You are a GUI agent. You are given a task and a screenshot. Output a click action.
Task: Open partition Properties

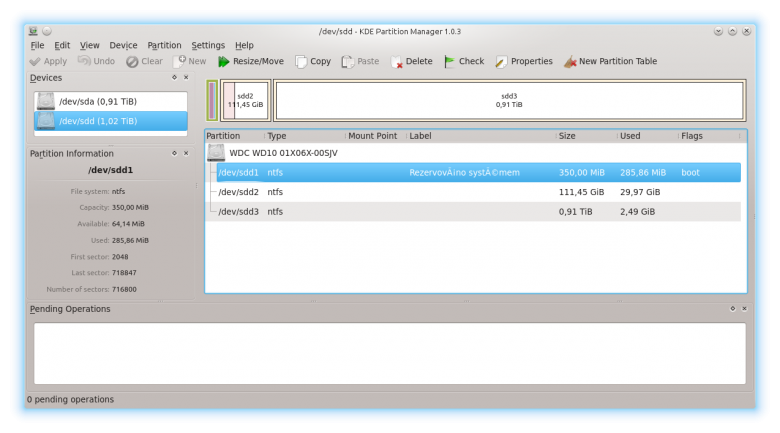pyautogui.click(x=524, y=61)
